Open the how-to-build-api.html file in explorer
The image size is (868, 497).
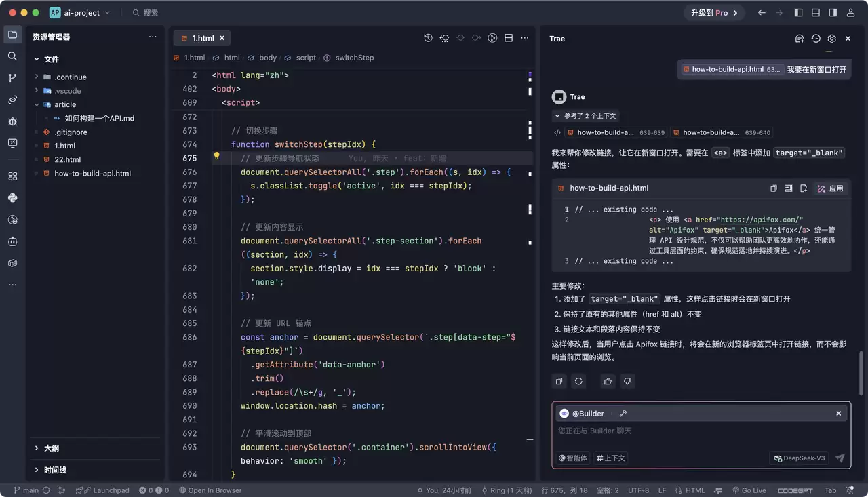tap(92, 174)
